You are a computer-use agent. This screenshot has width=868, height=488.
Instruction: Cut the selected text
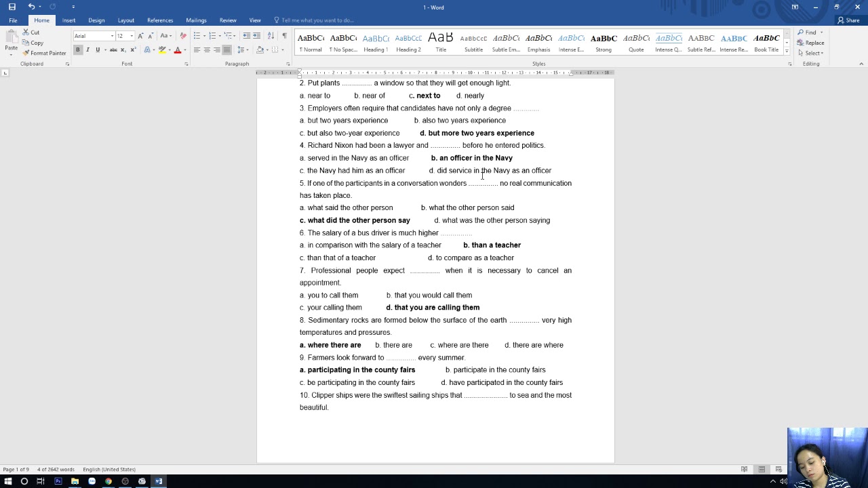[31, 33]
